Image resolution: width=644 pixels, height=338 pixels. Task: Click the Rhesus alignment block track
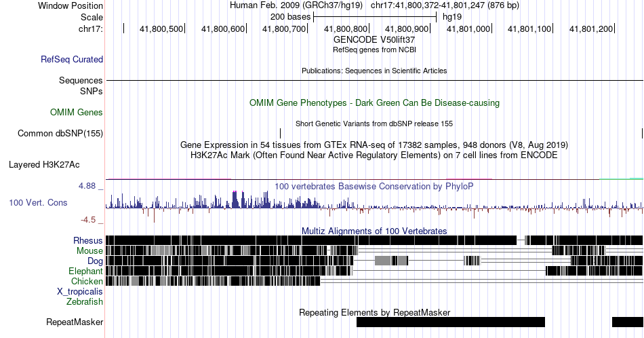(374, 240)
